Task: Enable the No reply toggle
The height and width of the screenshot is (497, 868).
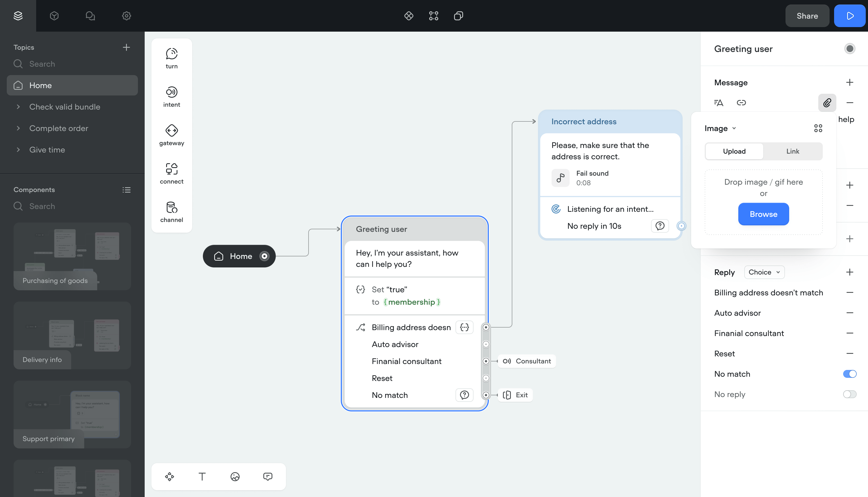Action: 850,394
